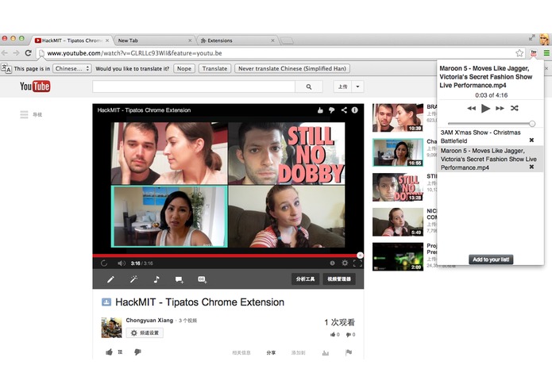Click the upload button in the header
This screenshot has height=392, width=552.
click(342, 86)
